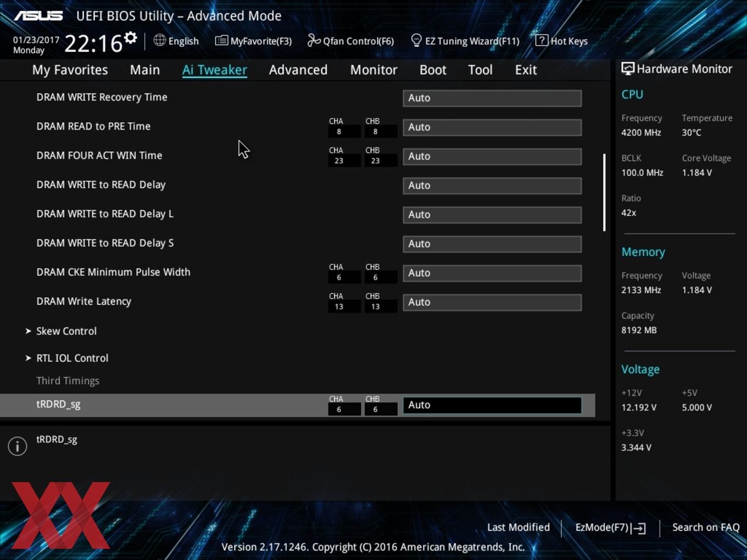Click the globe language icon
Screen dimensions: 747x560
pyautogui.click(x=159, y=40)
